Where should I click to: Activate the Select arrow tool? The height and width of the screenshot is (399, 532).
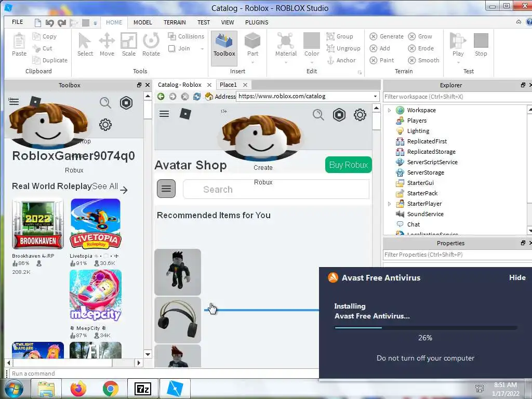click(85, 45)
